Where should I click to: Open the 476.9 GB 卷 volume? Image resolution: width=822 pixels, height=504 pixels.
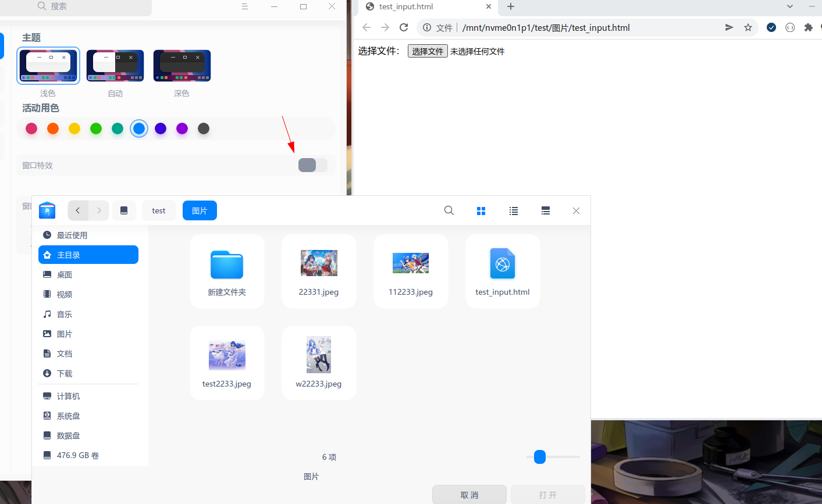point(88,455)
